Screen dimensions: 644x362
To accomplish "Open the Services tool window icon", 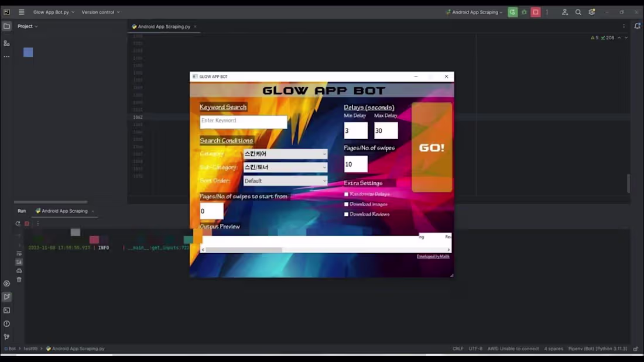I will tap(6, 284).
